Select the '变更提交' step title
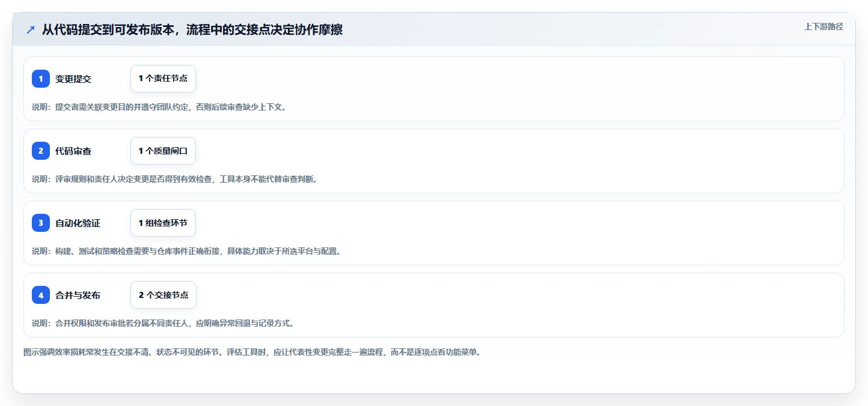 point(73,79)
